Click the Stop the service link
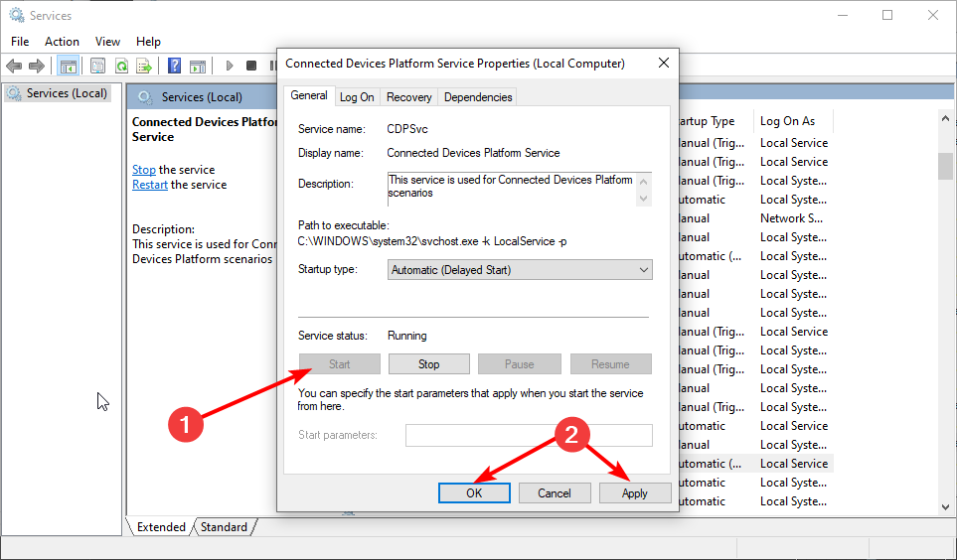Viewport: 957px width, 560px height. pos(144,170)
